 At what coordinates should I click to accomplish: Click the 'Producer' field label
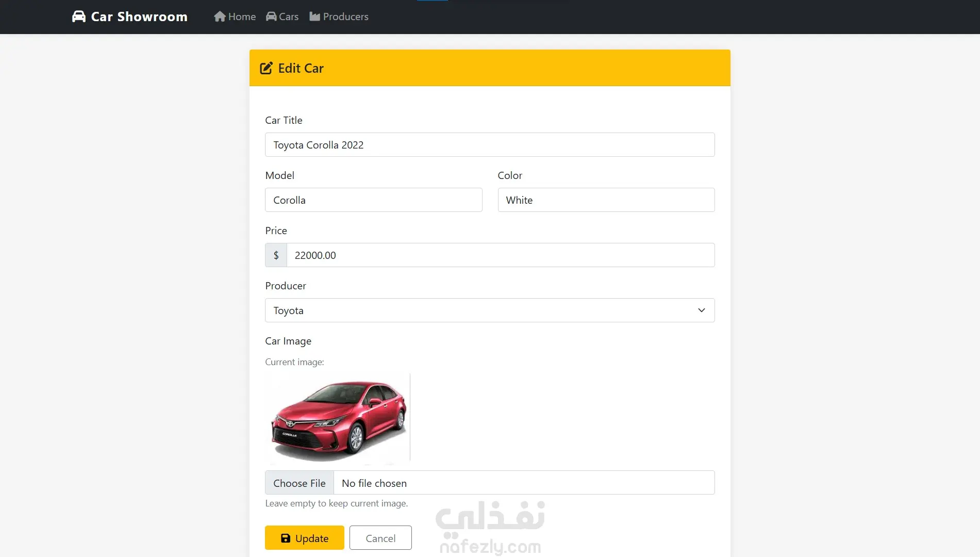coord(286,286)
